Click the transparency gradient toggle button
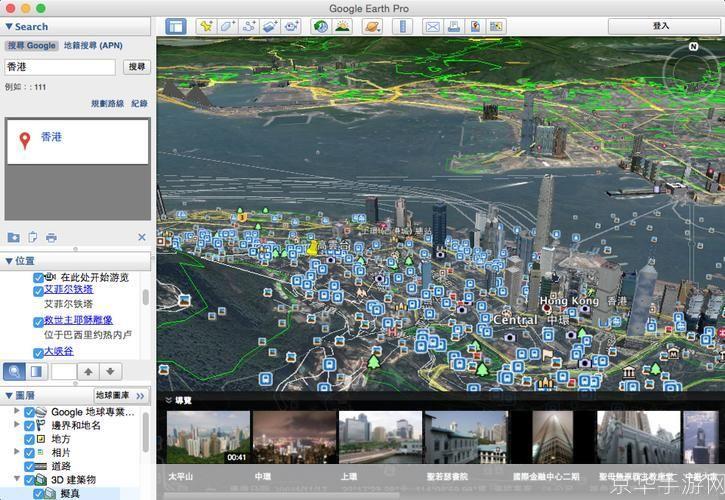Screen dimensions: 725x500 36,371
